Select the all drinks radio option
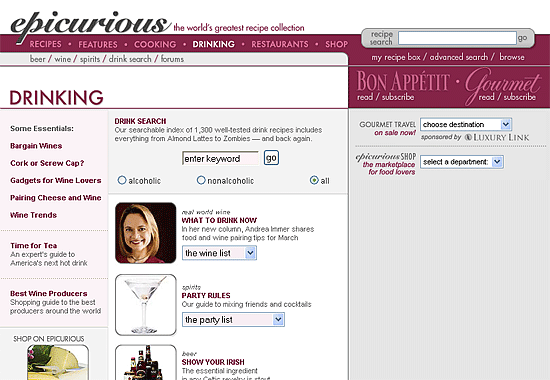Image resolution: width=550 pixels, height=380 pixels. tap(314, 180)
